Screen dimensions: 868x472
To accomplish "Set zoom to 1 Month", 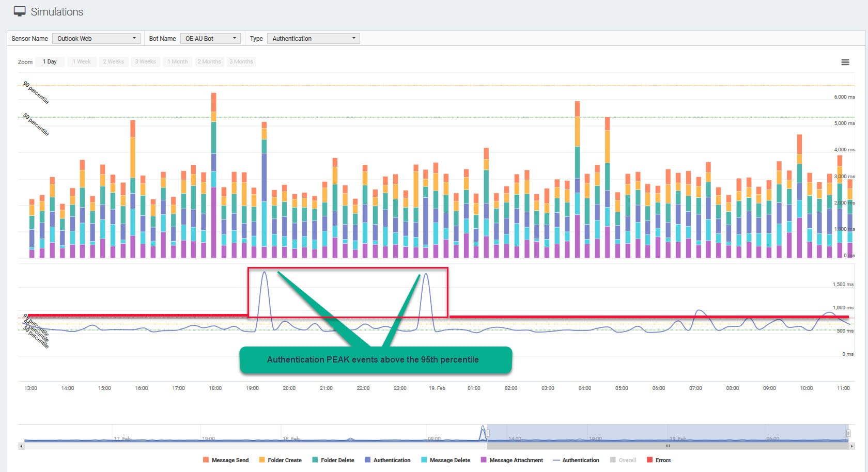I will [x=177, y=61].
